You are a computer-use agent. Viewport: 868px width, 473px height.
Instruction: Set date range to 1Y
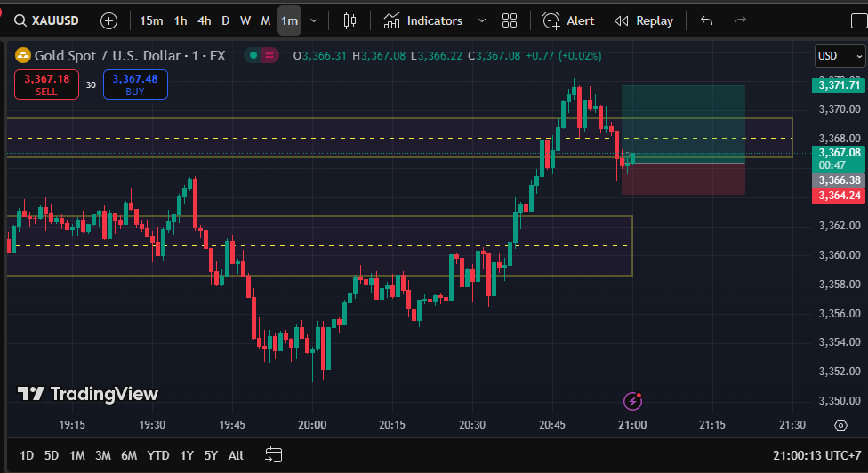(x=187, y=455)
